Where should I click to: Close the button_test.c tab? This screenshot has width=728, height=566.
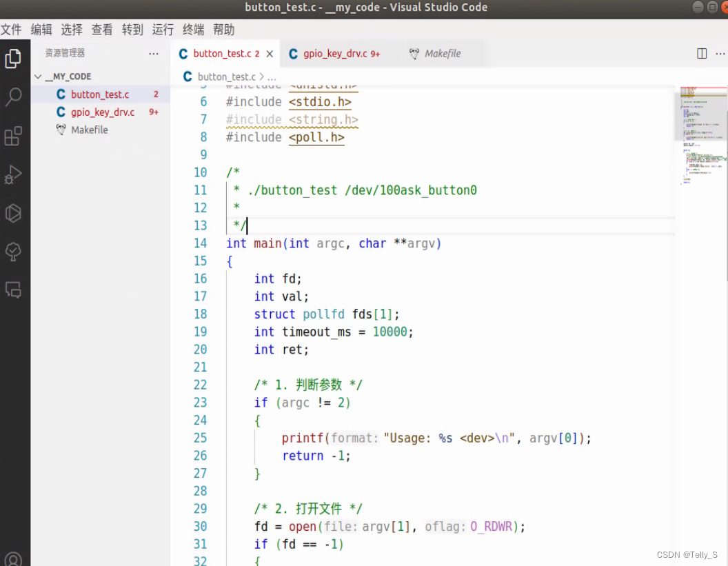(270, 54)
